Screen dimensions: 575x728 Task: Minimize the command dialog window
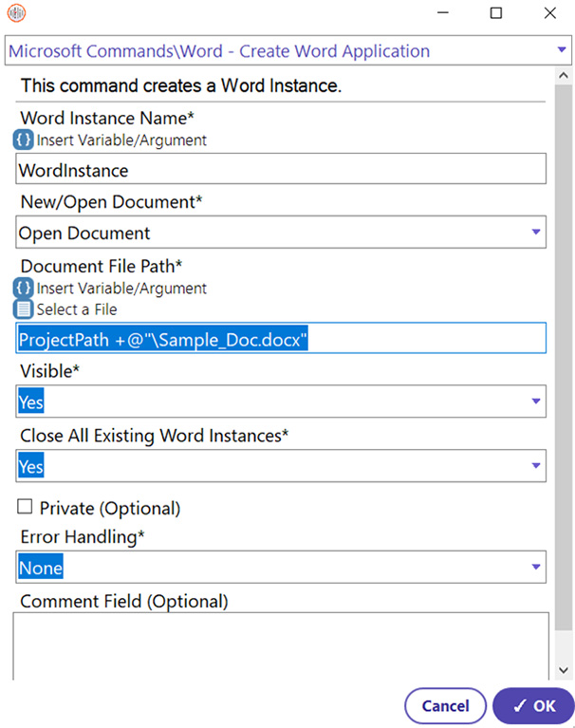coord(443,12)
